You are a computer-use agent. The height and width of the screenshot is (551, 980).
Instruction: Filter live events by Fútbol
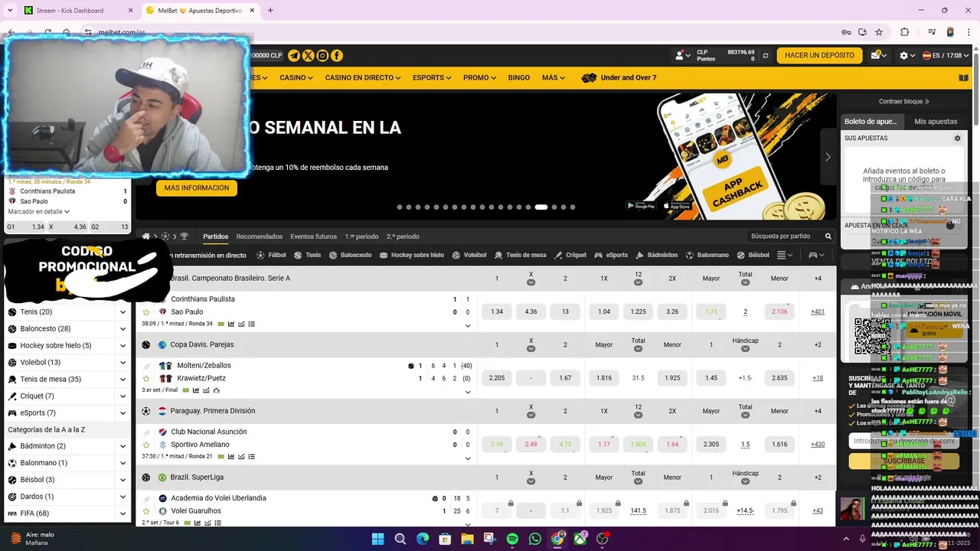(x=271, y=255)
